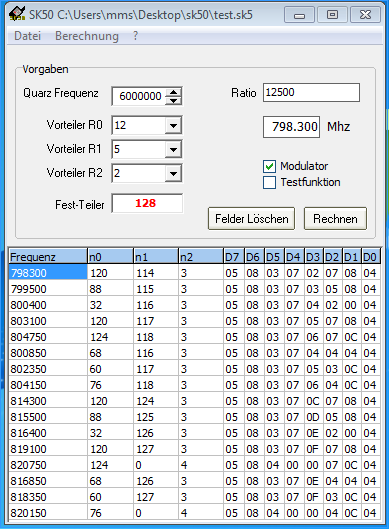The height and width of the screenshot is (529, 389).
Task: Click the n1 column header
Action: point(156,257)
